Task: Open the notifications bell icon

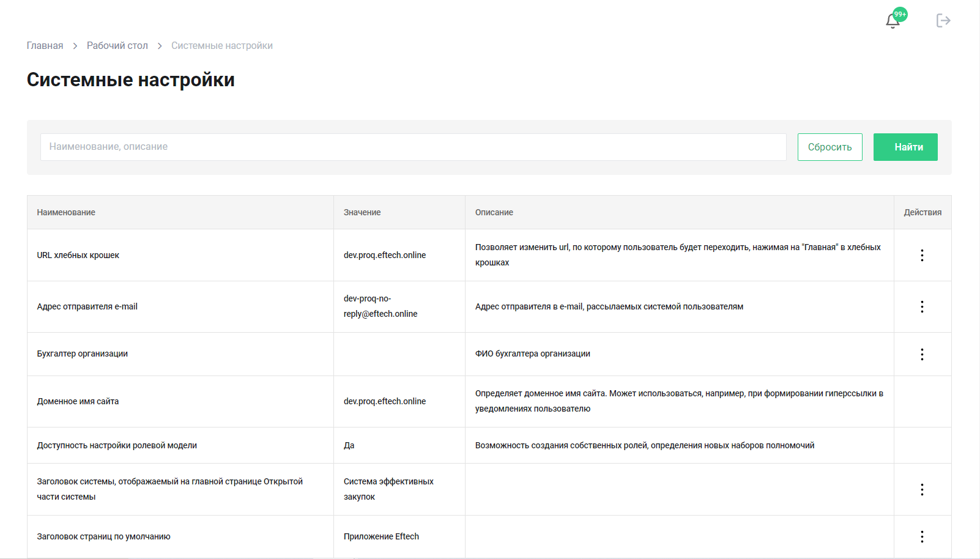Action: pyautogui.click(x=893, y=21)
